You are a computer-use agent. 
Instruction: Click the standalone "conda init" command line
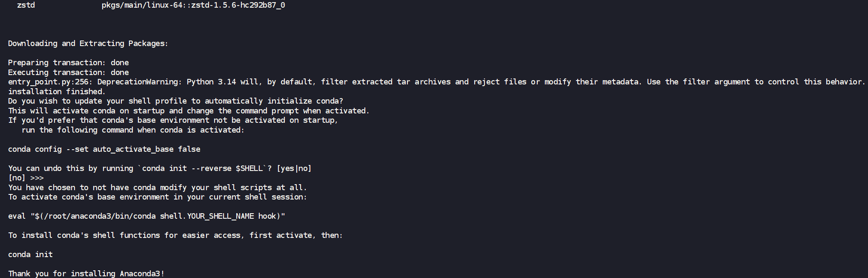pos(30,255)
